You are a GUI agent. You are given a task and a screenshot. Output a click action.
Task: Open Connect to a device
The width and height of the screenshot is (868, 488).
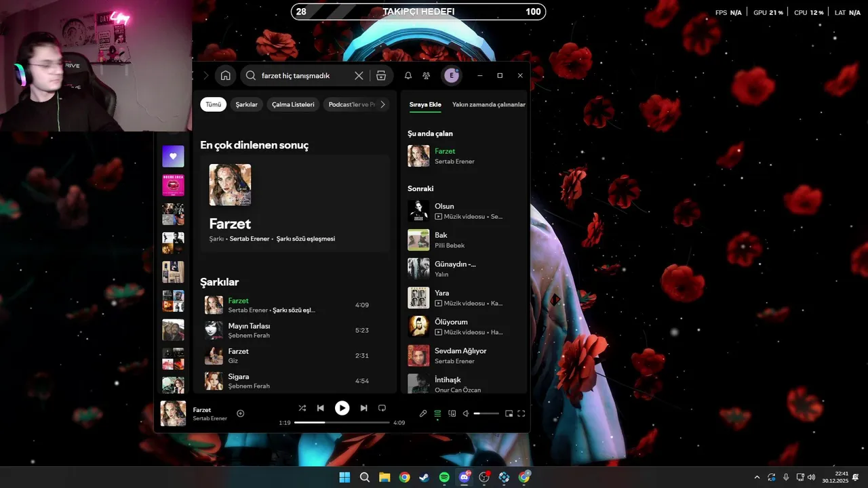tap(452, 413)
